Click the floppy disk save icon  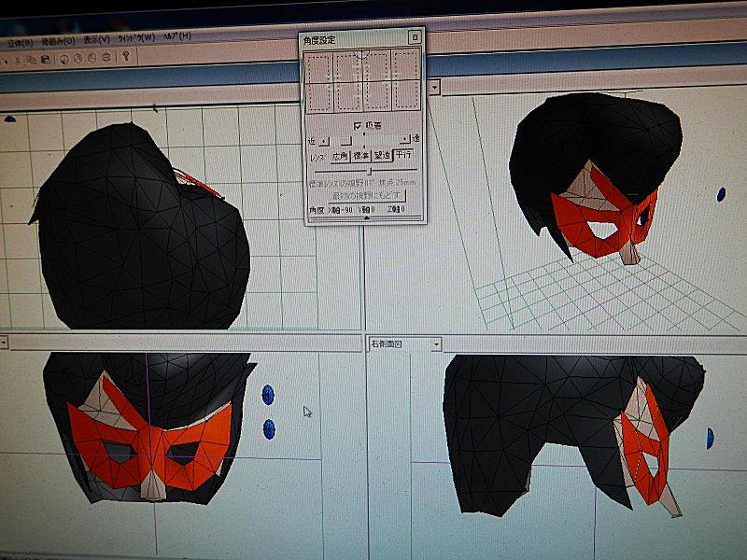point(46,60)
